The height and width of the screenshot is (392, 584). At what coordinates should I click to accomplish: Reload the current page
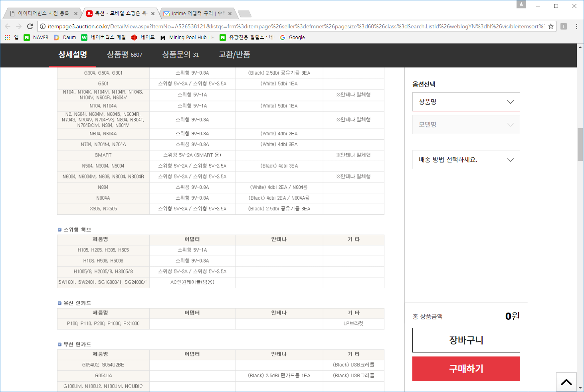click(x=30, y=26)
